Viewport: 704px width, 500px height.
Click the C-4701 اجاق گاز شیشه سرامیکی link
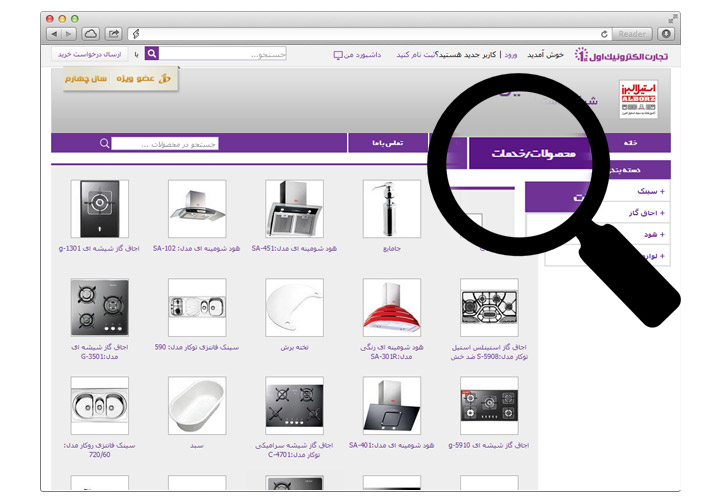(x=294, y=450)
